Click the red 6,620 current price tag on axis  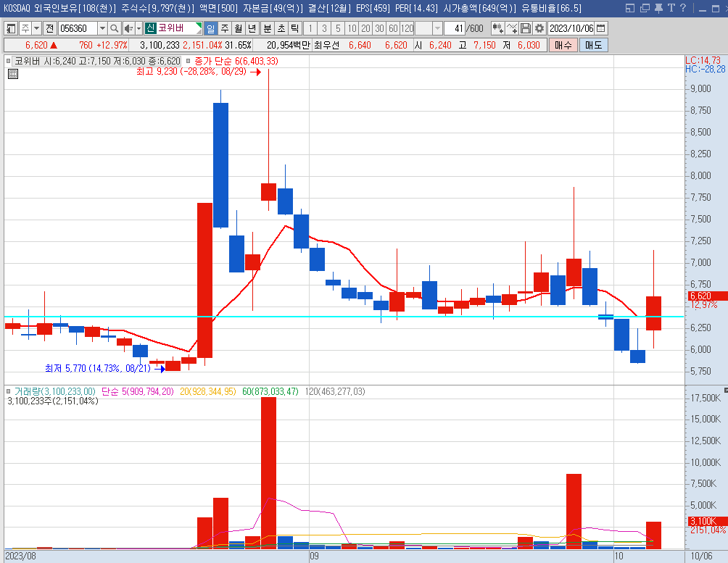point(707,296)
